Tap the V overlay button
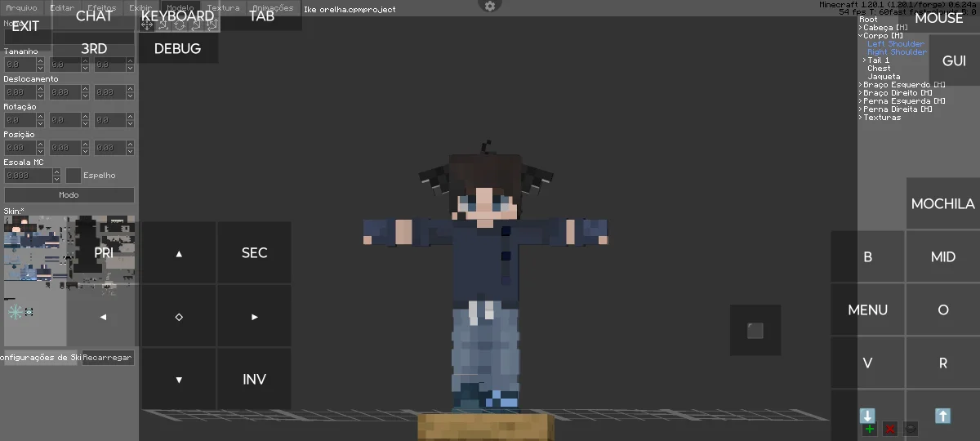Viewport: 980px width, 441px height. (868, 363)
